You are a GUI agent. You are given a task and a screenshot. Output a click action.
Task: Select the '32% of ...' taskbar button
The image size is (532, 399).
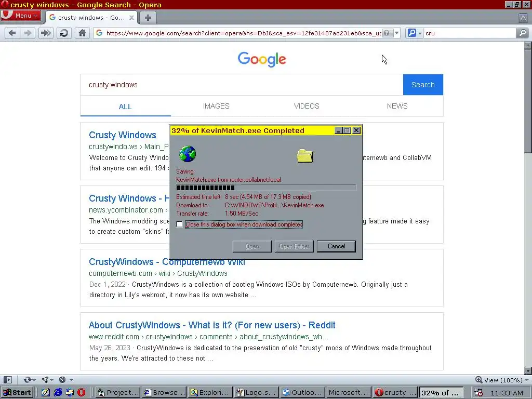click(x=441, y=393)
